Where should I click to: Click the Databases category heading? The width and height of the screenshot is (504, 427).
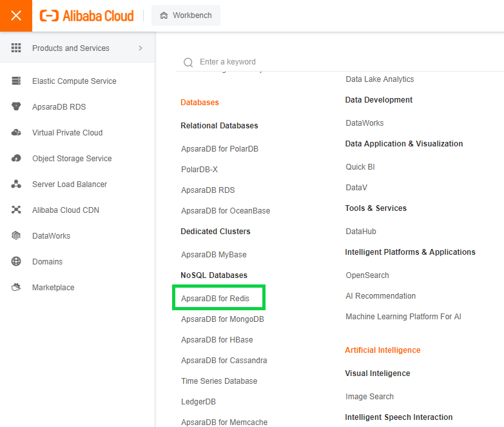coord(200,103)
